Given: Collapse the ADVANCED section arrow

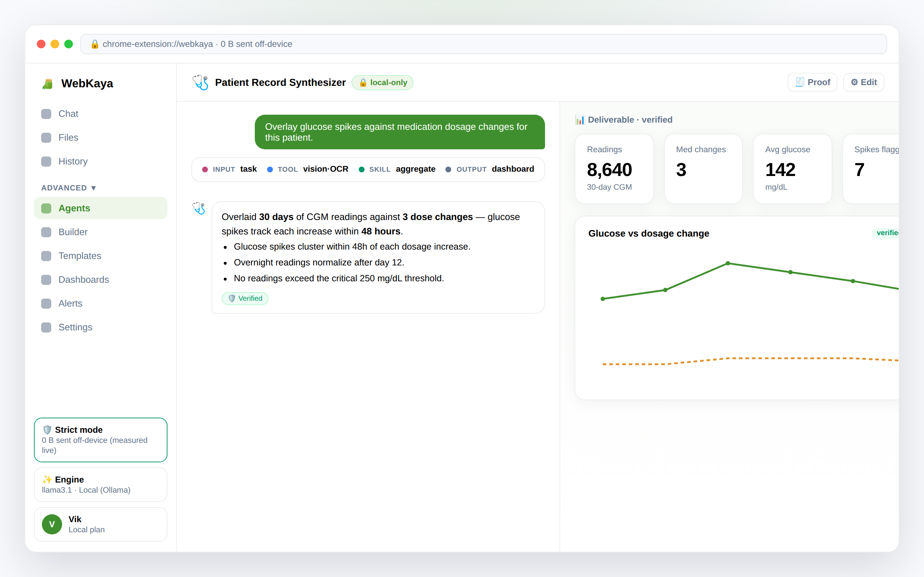Looking at the screenshot, I should click(93, 188).
